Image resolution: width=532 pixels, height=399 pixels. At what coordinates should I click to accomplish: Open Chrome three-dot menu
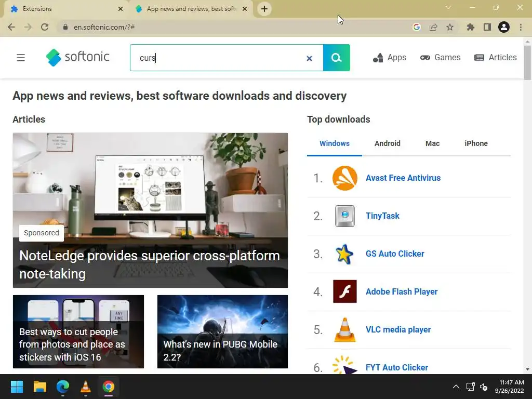(x=521, y=27)
